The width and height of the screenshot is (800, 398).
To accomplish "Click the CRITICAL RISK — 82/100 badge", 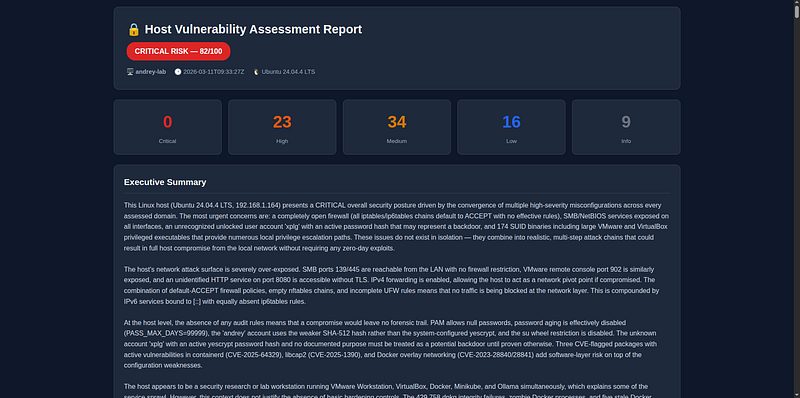I will click(x=179, y=52).
